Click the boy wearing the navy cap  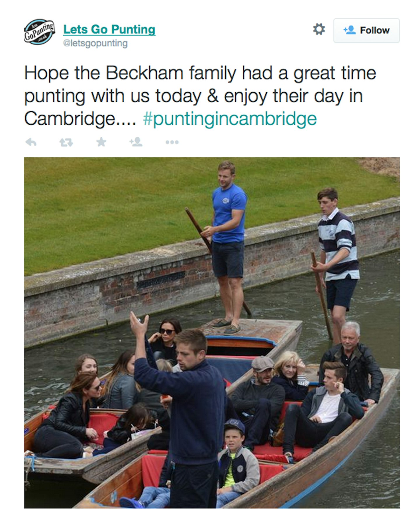pos(237,462)
